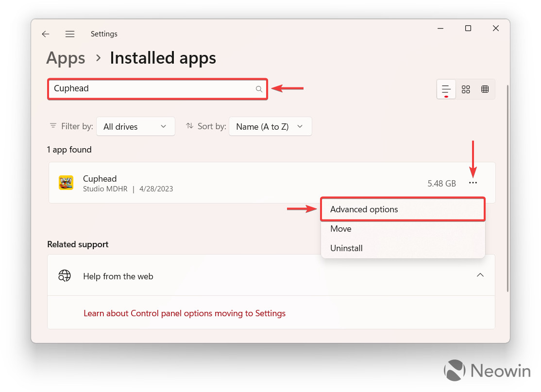Switch to grid view layout
The image size is (541, 392).
(466, 89)
